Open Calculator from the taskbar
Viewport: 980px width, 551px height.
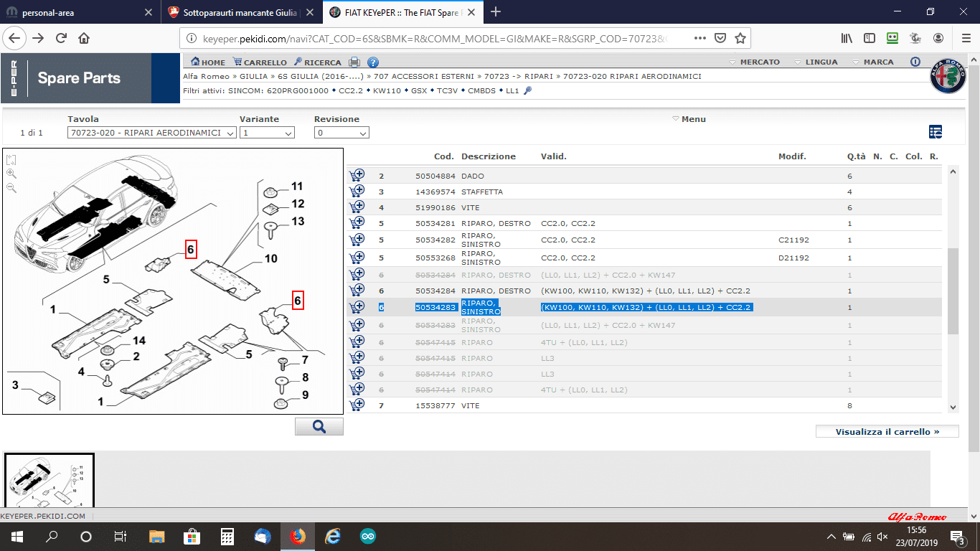pos(227,536)
